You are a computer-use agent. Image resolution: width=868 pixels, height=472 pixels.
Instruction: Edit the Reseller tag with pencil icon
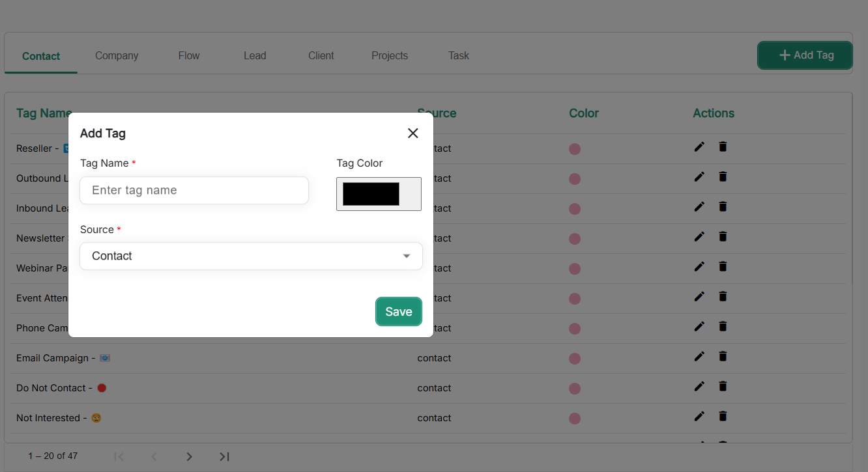point(699,147)
